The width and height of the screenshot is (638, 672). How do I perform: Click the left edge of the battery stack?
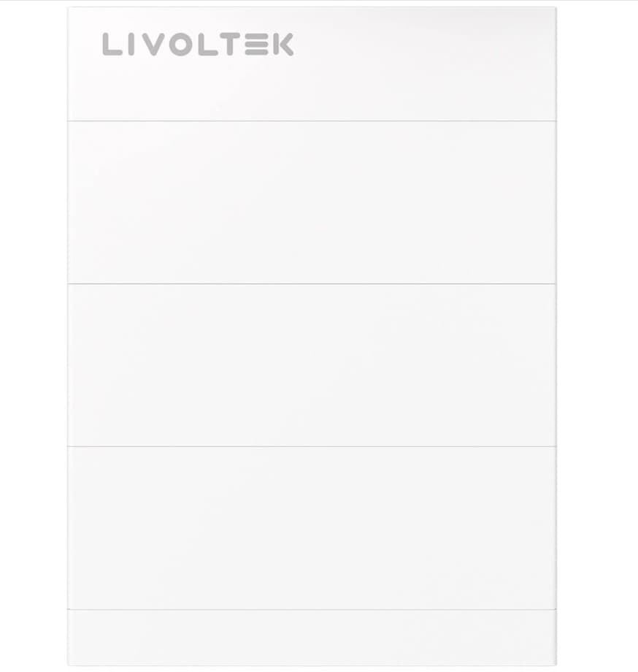[68, 336]
